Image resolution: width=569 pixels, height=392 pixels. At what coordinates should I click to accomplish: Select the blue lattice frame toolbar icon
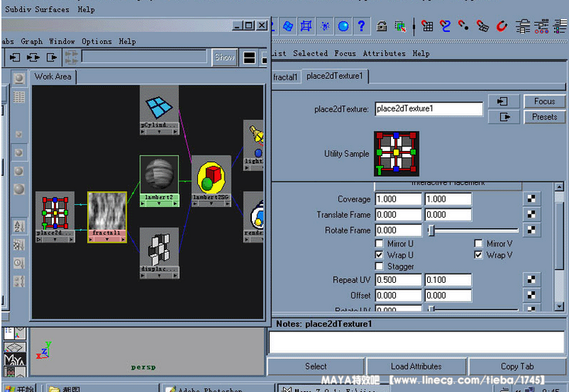[x=306, y=26]
